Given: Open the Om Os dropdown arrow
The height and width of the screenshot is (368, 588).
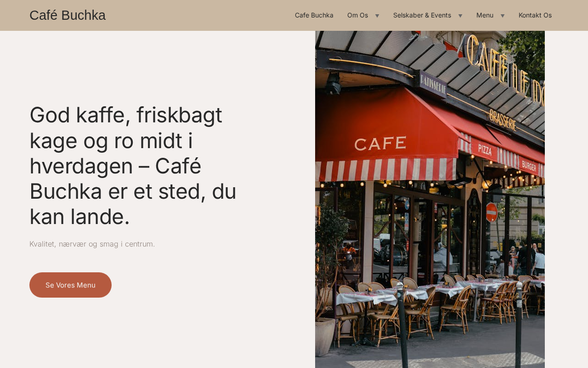Looking at the screenshot, I should 377,16.
